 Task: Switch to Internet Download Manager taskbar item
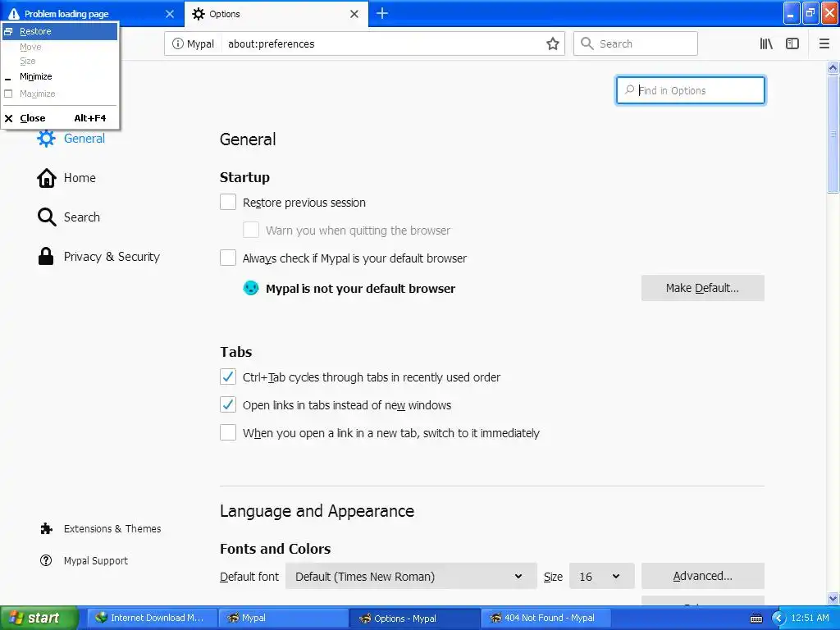(x=152, y=619)
